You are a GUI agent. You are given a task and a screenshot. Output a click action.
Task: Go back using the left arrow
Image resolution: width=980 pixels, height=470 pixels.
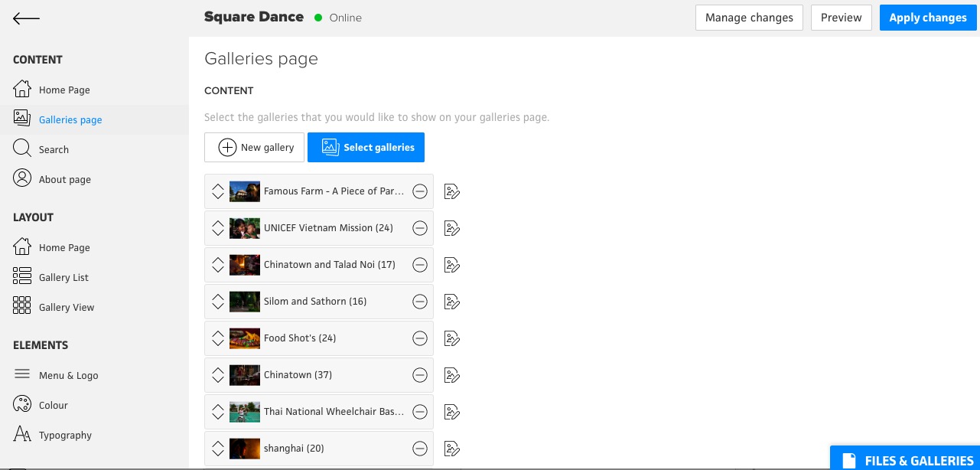(26, 18)
